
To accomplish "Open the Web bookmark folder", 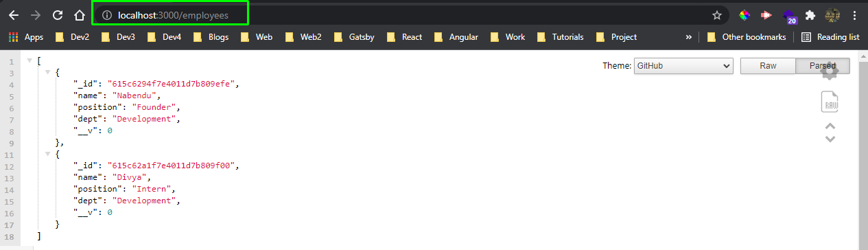I will coord(256,37).
